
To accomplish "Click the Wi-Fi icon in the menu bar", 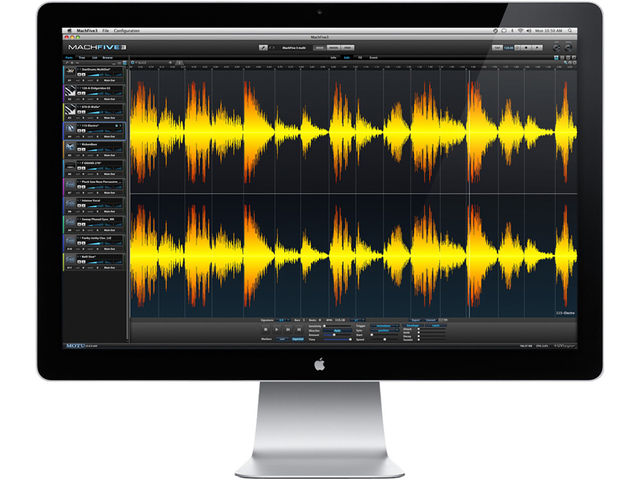I will coord(521,31).
